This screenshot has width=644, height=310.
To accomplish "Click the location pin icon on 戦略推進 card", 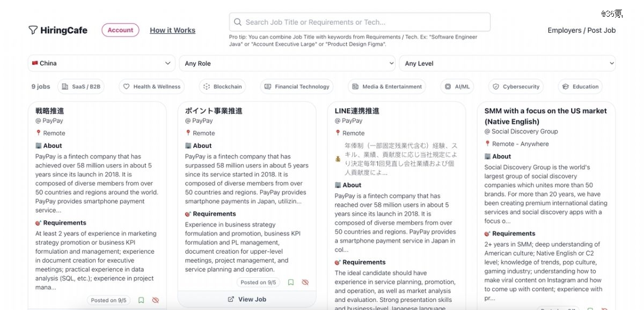I will tap(38, 133).
